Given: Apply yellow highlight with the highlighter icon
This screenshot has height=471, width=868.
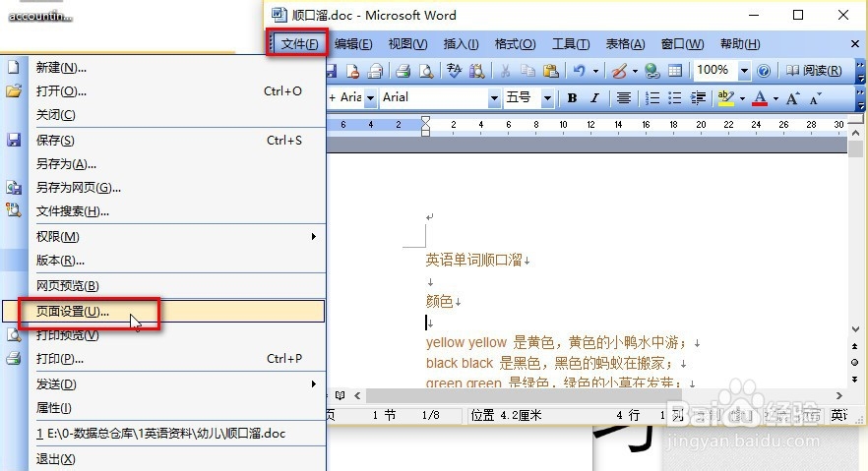Looking at the screenshot, I should click(725, 98).
